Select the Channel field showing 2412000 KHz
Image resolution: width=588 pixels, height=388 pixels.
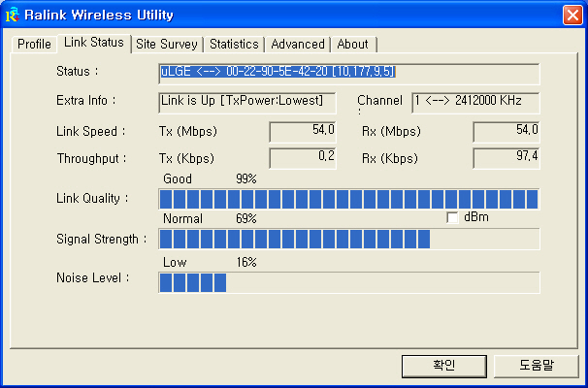coord(474,102)
